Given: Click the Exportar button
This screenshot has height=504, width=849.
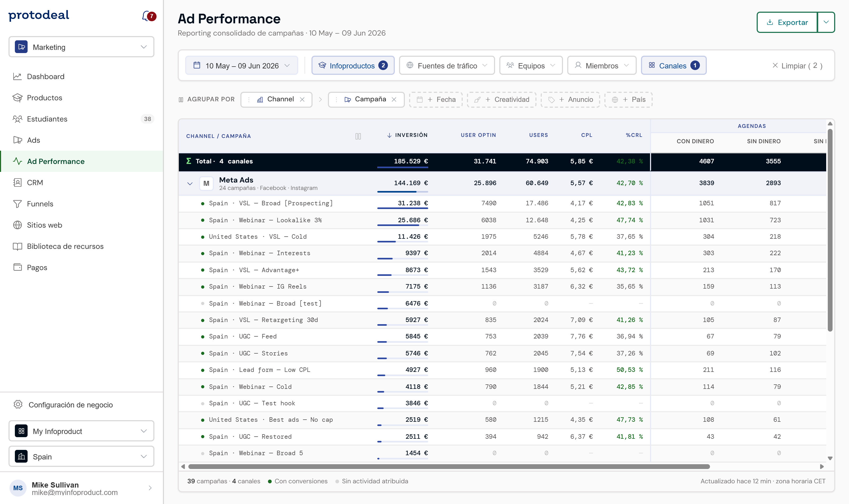Looking at the screenshot, I should [787, 23].
